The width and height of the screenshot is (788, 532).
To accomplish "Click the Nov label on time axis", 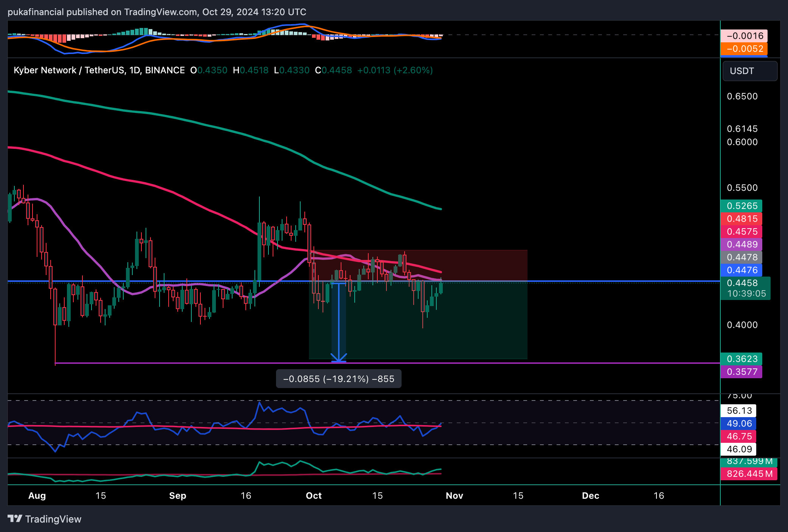I will pyautogui.click(x=454, y=496).
